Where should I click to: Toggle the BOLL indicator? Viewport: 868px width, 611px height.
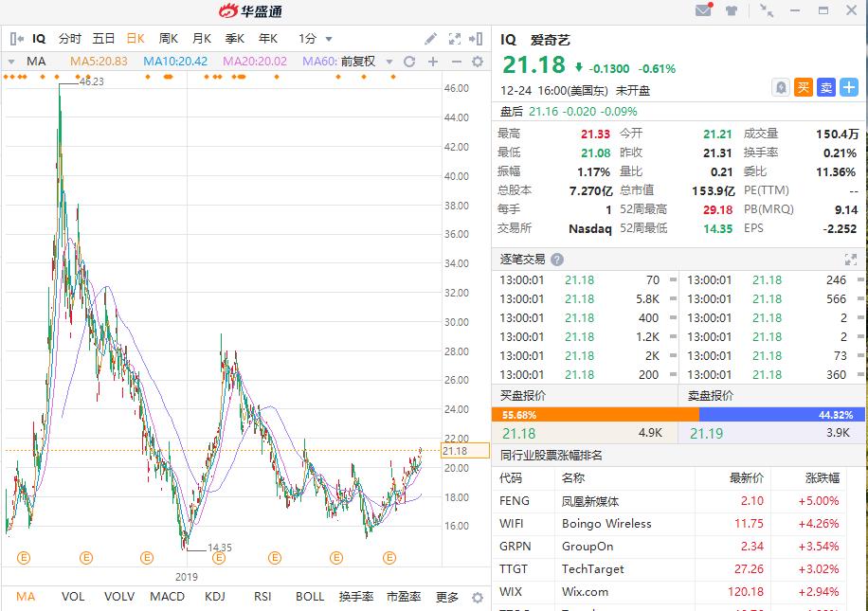tap(310, 597)
